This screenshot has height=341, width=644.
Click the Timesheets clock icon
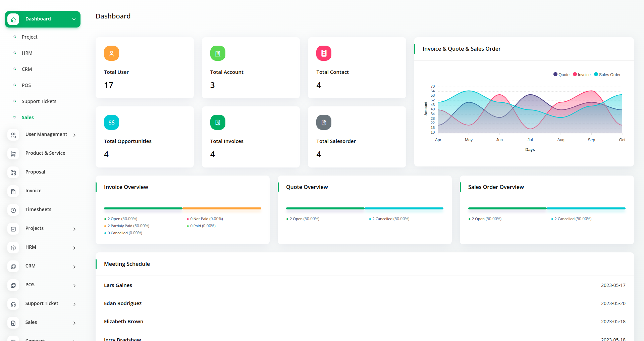click(x=13, y=210)
